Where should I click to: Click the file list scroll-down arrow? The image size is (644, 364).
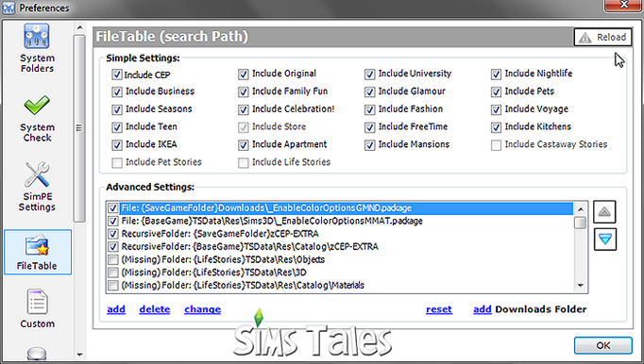(581, 286)
